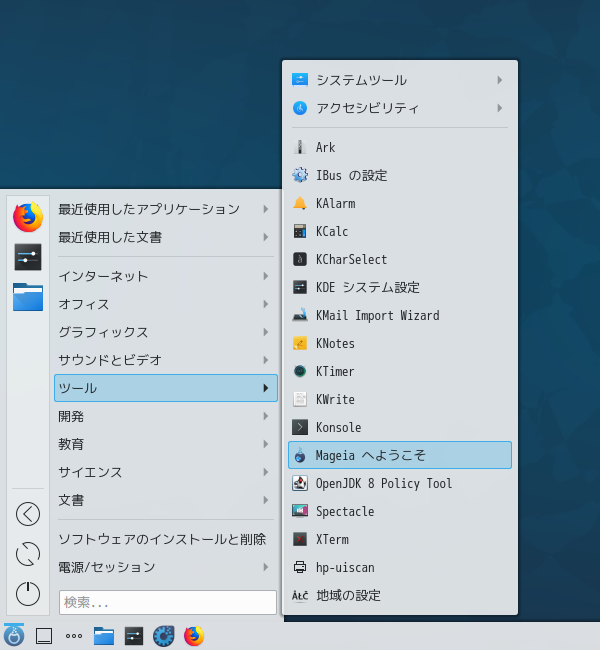Open the 開発 menu category

tap(166, 416)
